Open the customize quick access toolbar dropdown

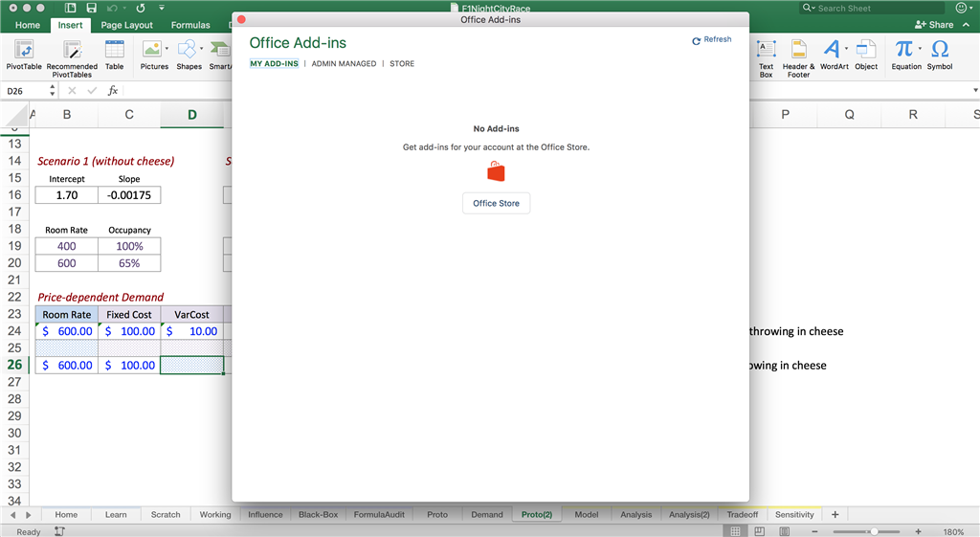point(161,8)
